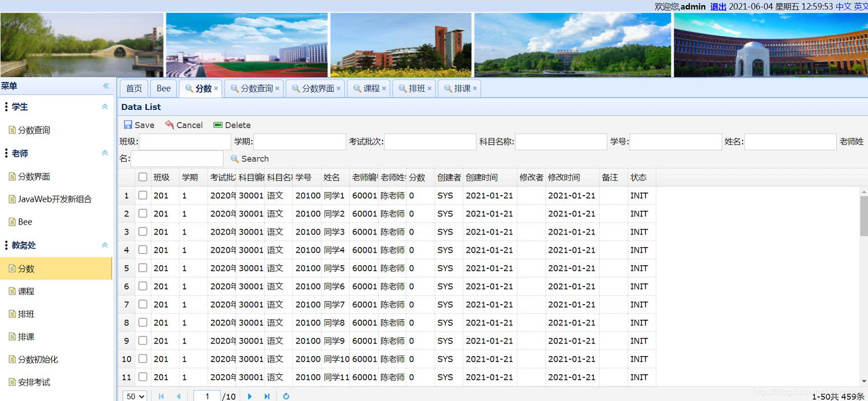Viewport: 868px width, 401px height.
Task: Check the row for 同学1
Action: (x=143, y=195)
